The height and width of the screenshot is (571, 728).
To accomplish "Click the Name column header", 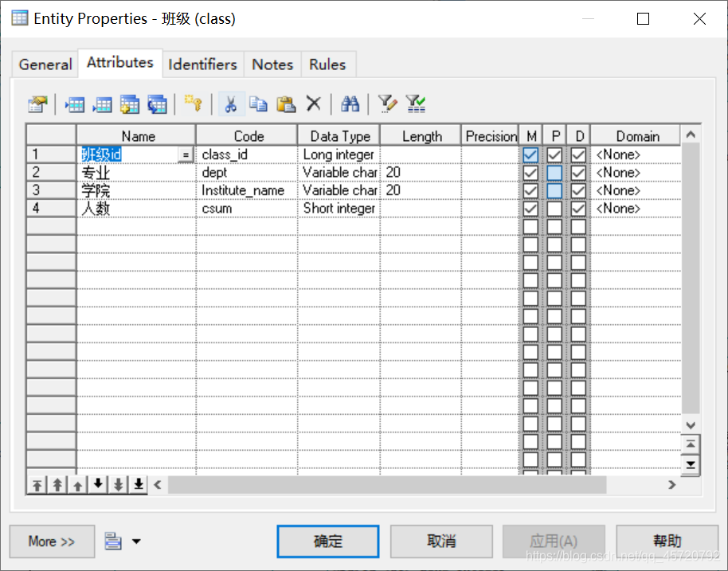I will pos(136,136).
